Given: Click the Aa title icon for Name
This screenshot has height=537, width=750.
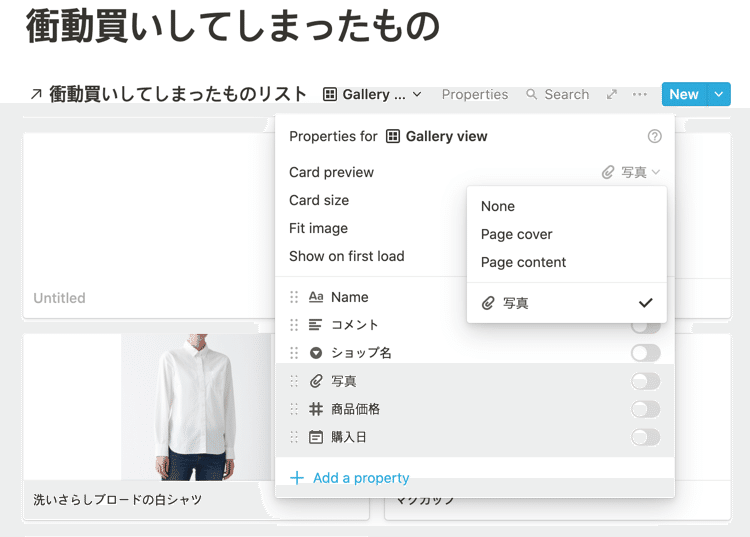Looking at the screenshot, I should coord(316,297).
